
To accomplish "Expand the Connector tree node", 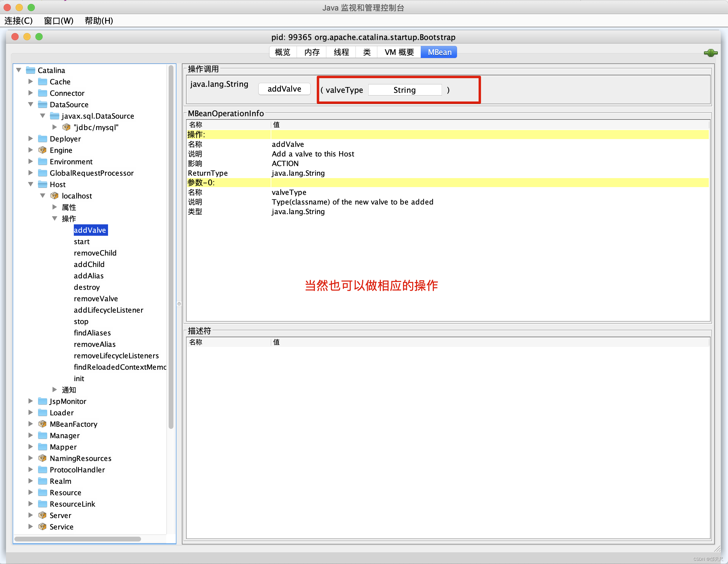I will pyautogui.click(x=31, y=93).
